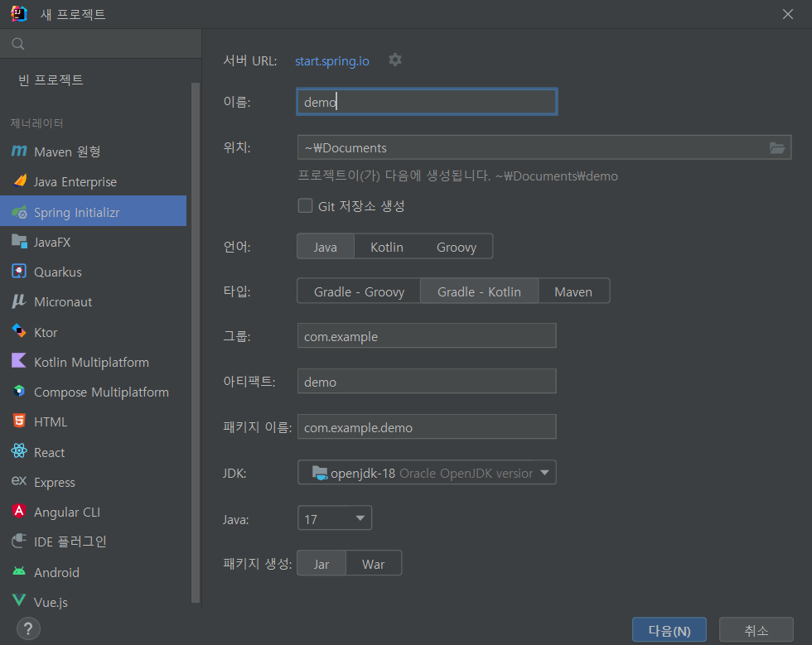This screenshot has height=645, width=812.
Task: Click the React atom icon
Action: pos(19,451)
